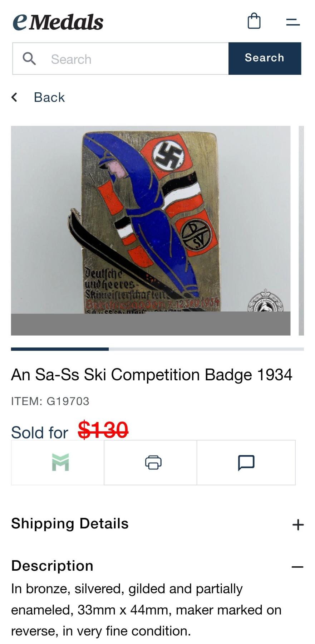
Task: Click the green M MedalBook icon
Action: click(60, 462)
